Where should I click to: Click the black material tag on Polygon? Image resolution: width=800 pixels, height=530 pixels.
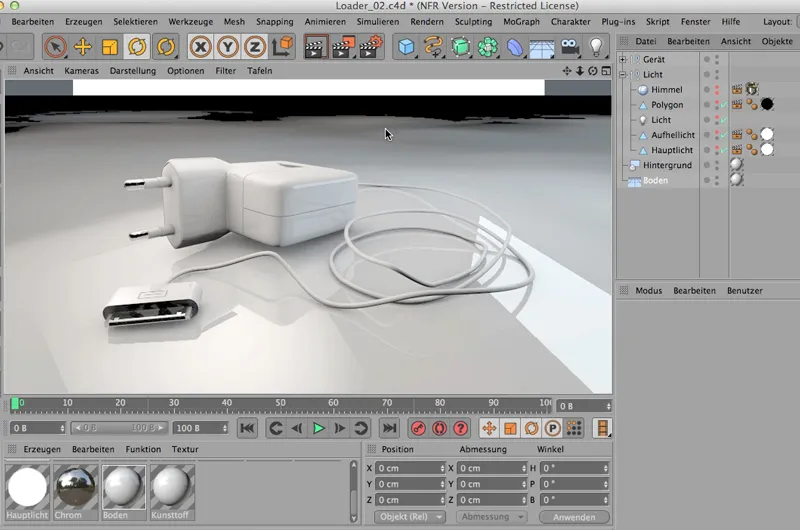767,105
